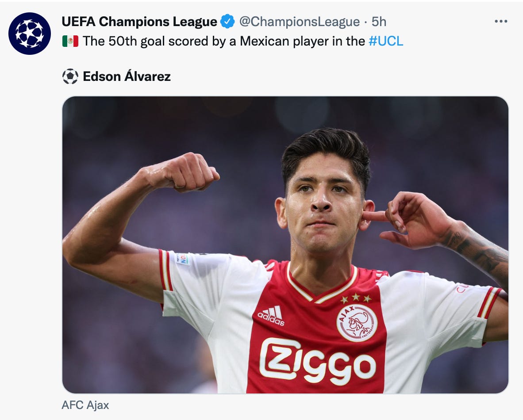Click the Mexican flag emoji
Image resolution: width=523 pixels, height=420 pixels.
[x=70, y=41]
